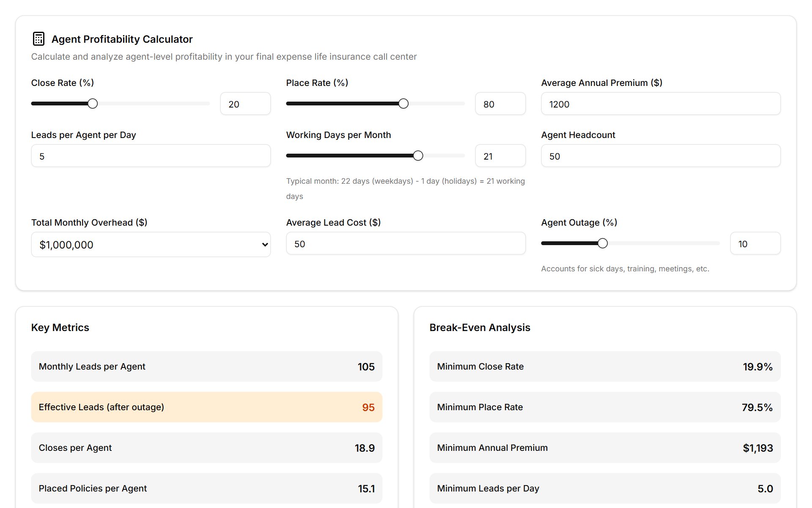Click the Leads per Agent per Day field
The height and width of the screenshot is (508, 812).
pyautogui.click(x=151, y=156)
